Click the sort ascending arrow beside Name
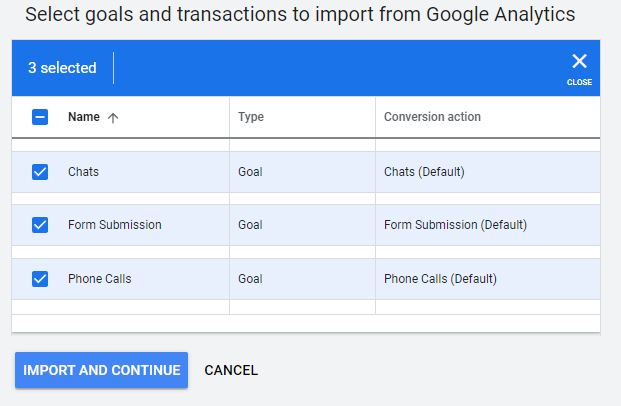The height and width of the screenshot is (406, 621). pyautogui.click(x=113, y=118)
